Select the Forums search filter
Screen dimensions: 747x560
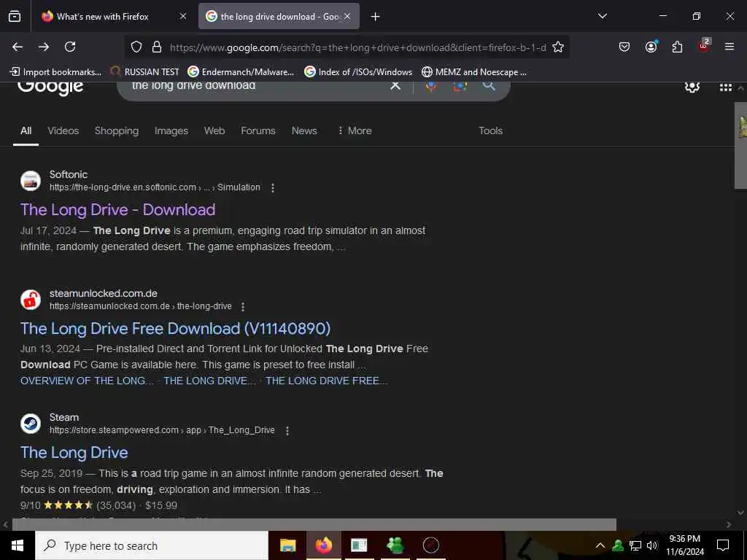[258, 131]
